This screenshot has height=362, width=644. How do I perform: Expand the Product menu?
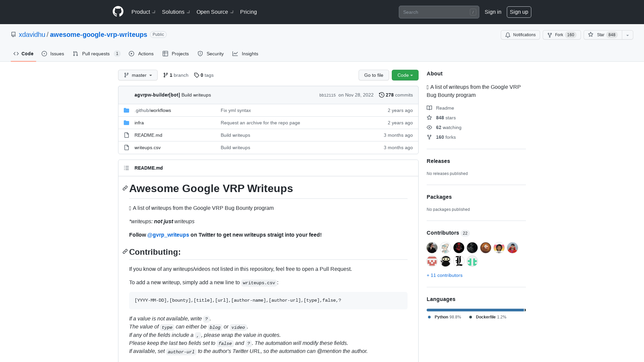coord(143,12)
